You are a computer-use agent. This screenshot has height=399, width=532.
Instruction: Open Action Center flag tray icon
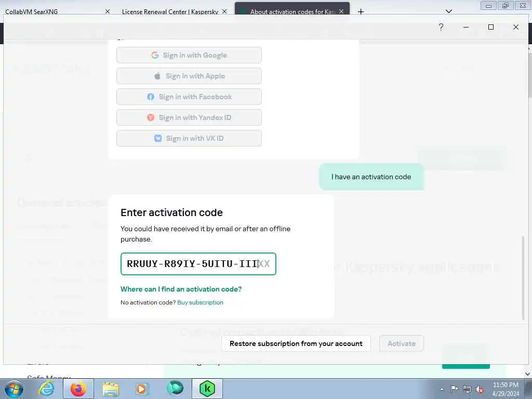click(x=454, y=389)
